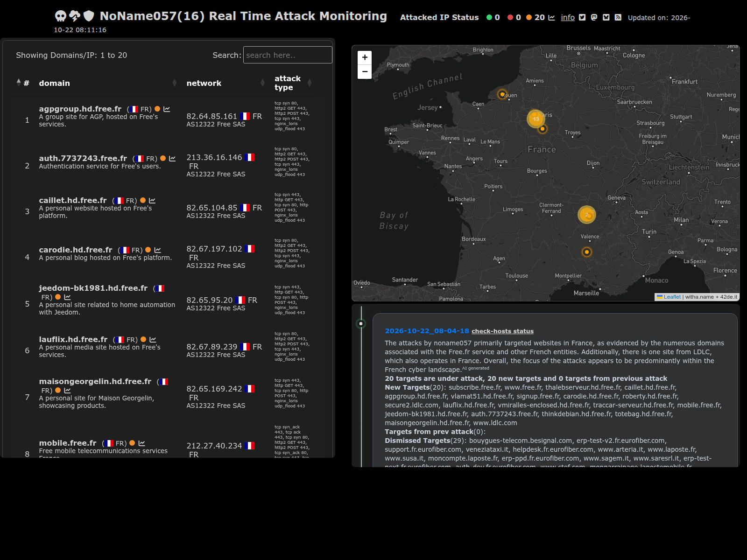Sort table by domain column arrows

click(174, 83)
